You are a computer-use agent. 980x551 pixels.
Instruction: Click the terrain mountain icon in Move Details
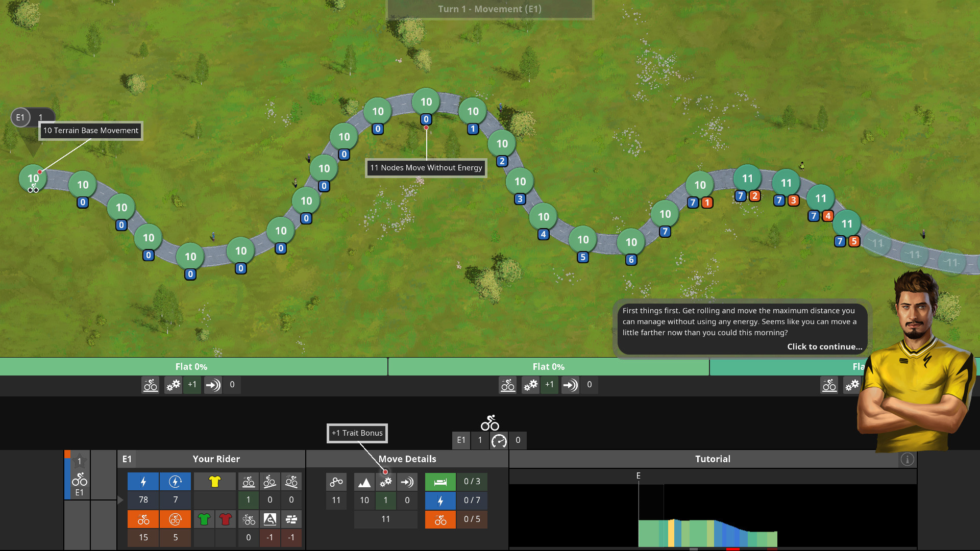(x=364, y=482)
